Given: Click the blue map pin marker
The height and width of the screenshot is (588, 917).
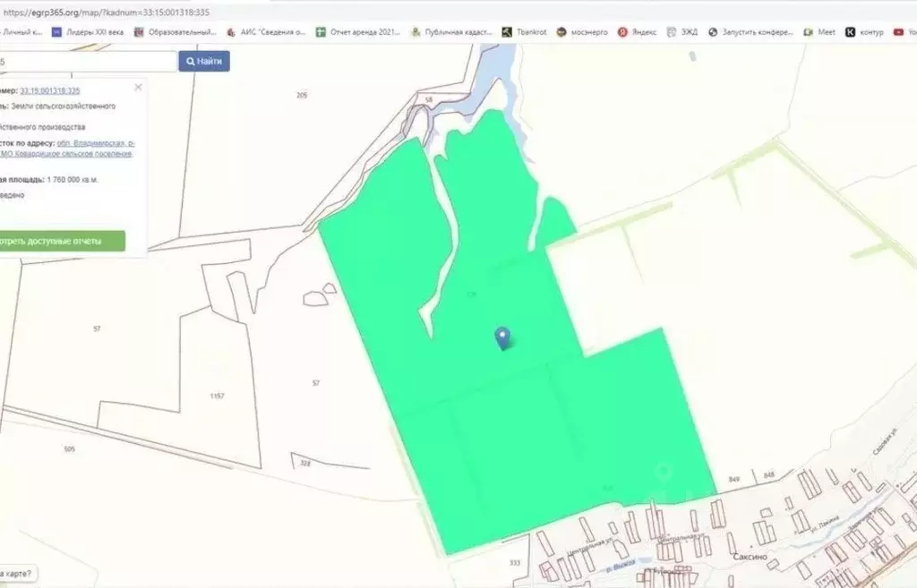Looking at the screenshot, I should coord(502,337).
